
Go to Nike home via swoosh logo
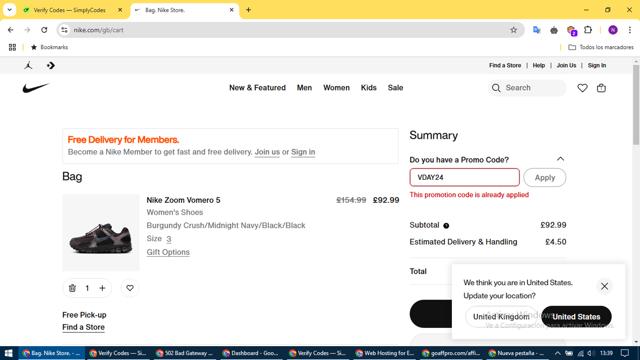[36, 88]
